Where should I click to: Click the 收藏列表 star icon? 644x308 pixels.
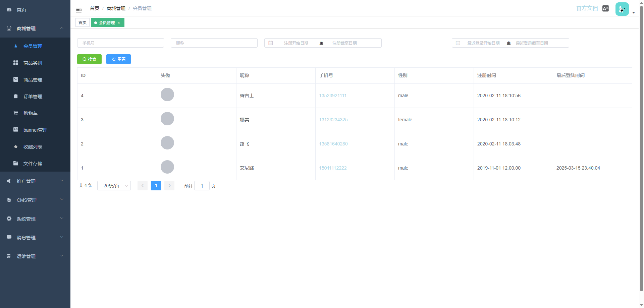point(16,146)
